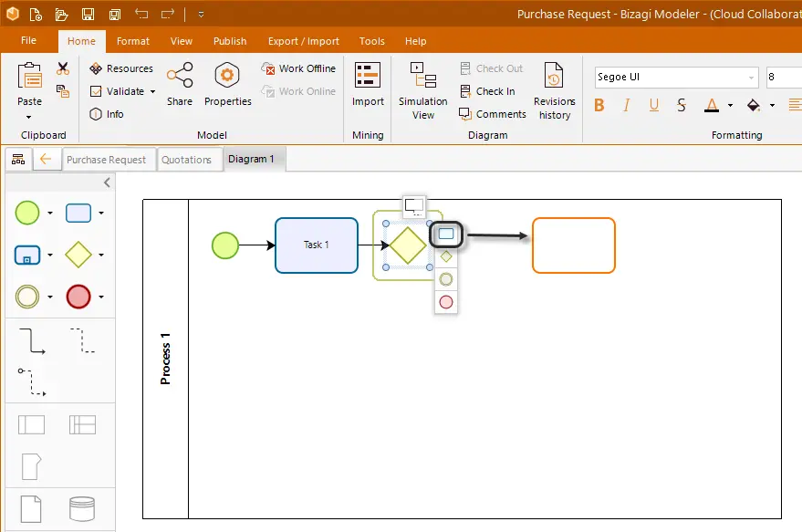Screen dimensions: 802x532
Task: Copy selection using the Copy icon
Action: click(x=63, y=91)
